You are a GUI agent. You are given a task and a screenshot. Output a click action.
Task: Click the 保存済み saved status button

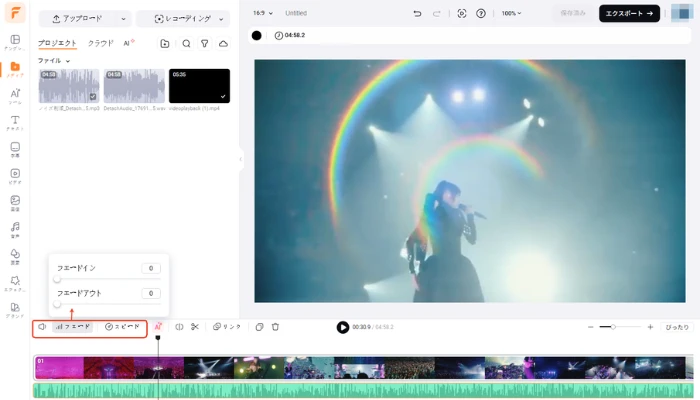pyautogui.click(x=573, y=13)
